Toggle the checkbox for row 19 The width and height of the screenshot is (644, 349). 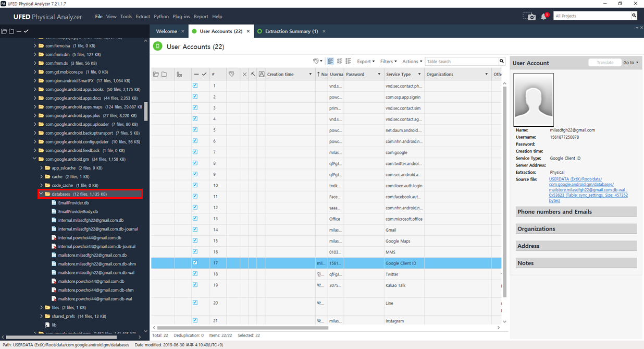tap(195, 285)
